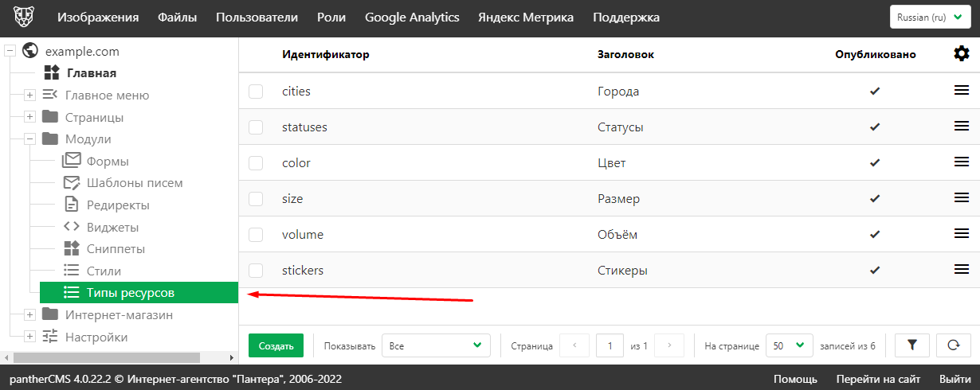Open the Russian (ru) language dropdown
The image size is (980, 390).
click(x=930, y=18)
